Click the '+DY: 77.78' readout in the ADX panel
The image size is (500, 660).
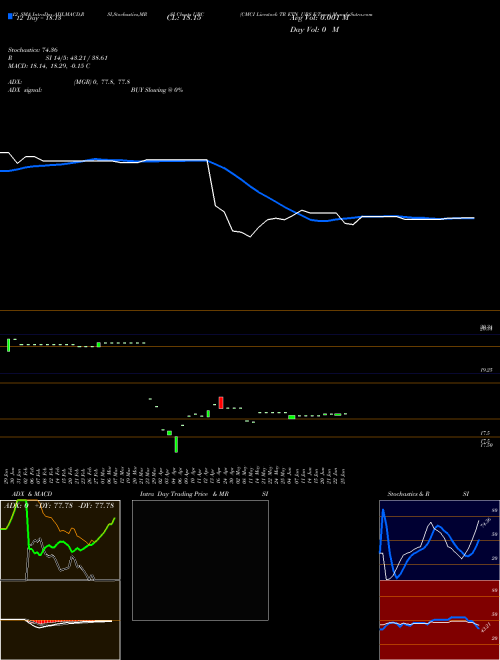point(53,505)
